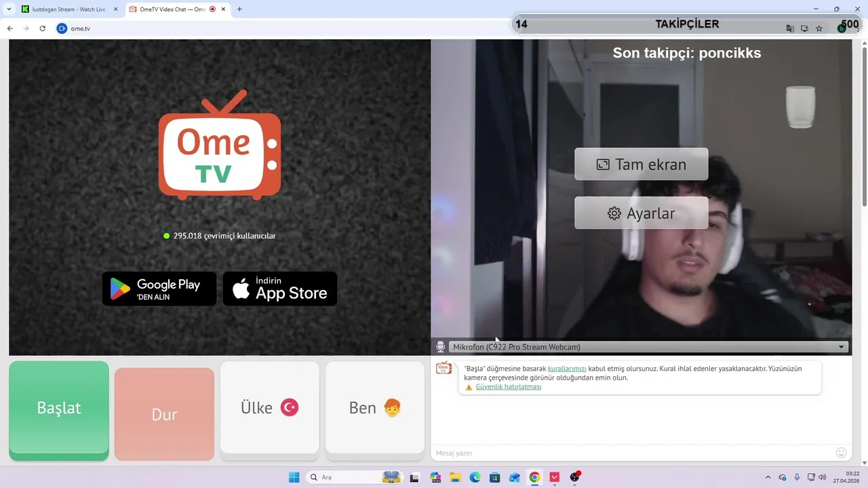
Task: Open the Windows Start menu
Action: click(x=294, y=477)
